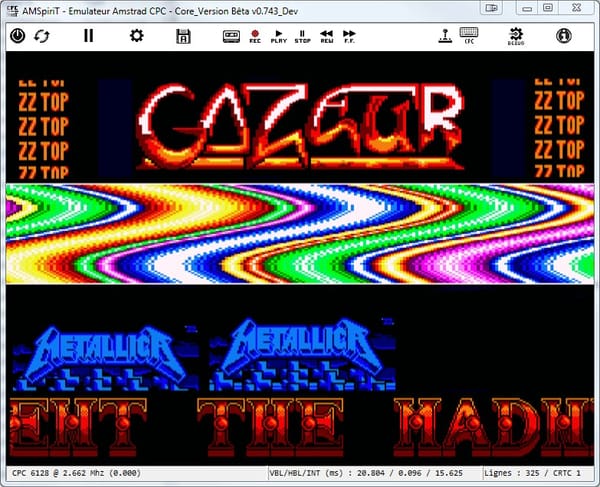Screen dimensions: 600x487
Task: Click the power button in the toolbar
Action: (18, 36)
